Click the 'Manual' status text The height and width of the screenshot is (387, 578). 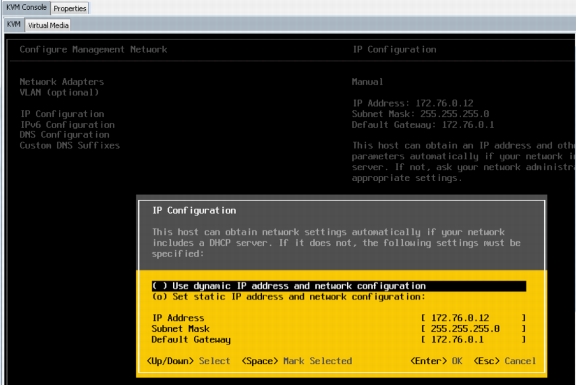(x=368, y=81)
